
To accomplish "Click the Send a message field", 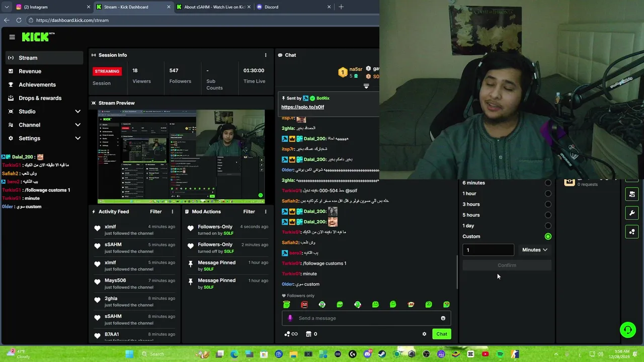I will [367, 318].
